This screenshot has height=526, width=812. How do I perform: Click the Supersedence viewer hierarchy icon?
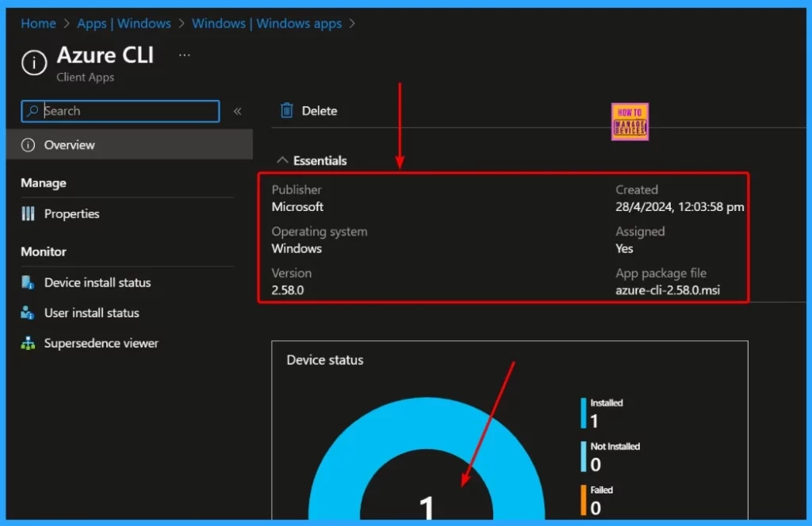(x=28, y=343)
